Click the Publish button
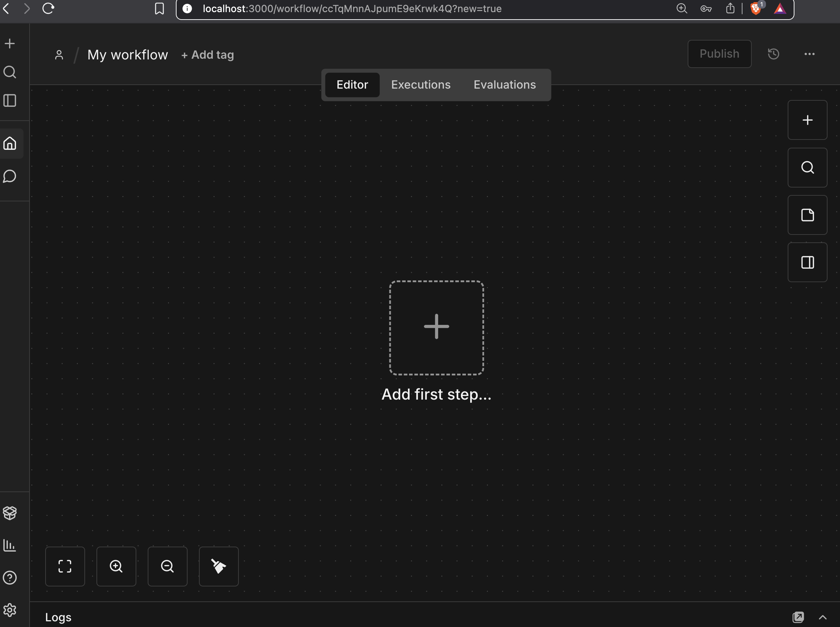 pos(719,54)
